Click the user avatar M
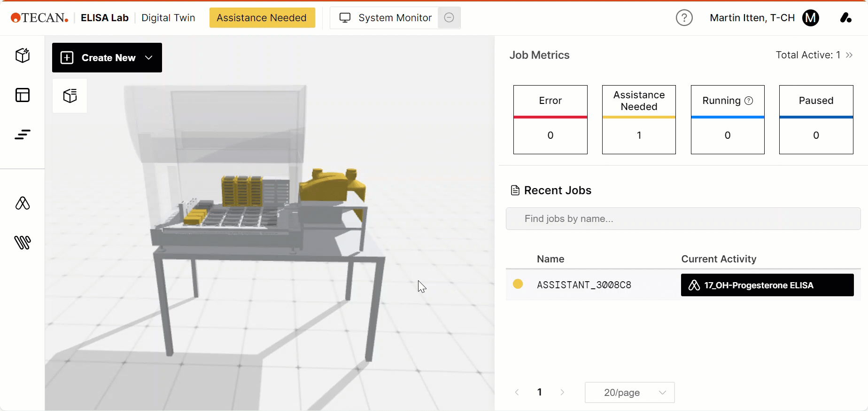The height and width of the screenshot is (411, 868). [x=811, y=18]
